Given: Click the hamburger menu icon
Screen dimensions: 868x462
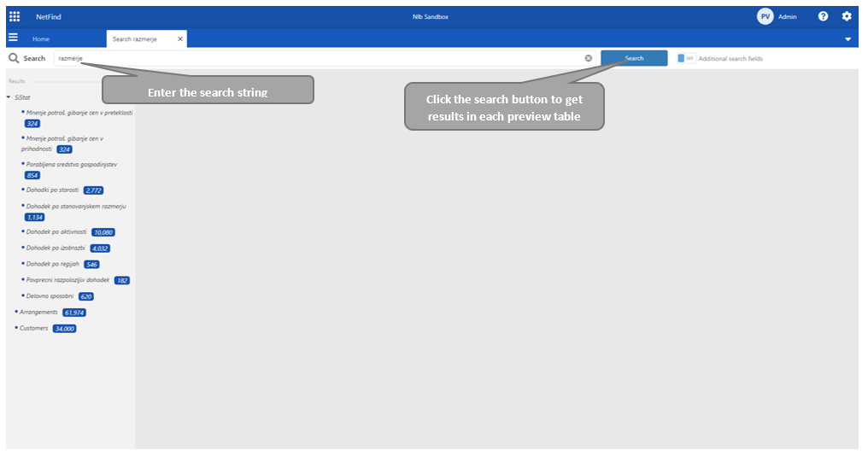Looking at the screenshot, I should click(x=13, y=38).
